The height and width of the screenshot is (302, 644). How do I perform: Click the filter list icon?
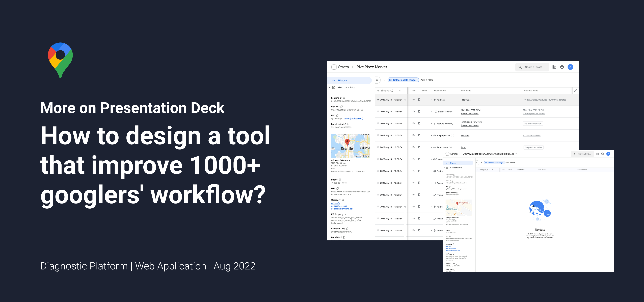(x=384, y=80)
